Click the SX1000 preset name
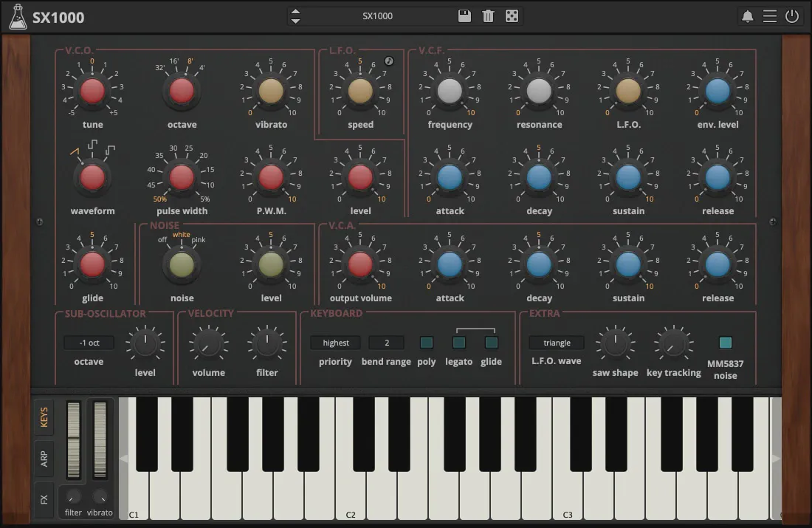812x528 pixels. pos(378,16)
